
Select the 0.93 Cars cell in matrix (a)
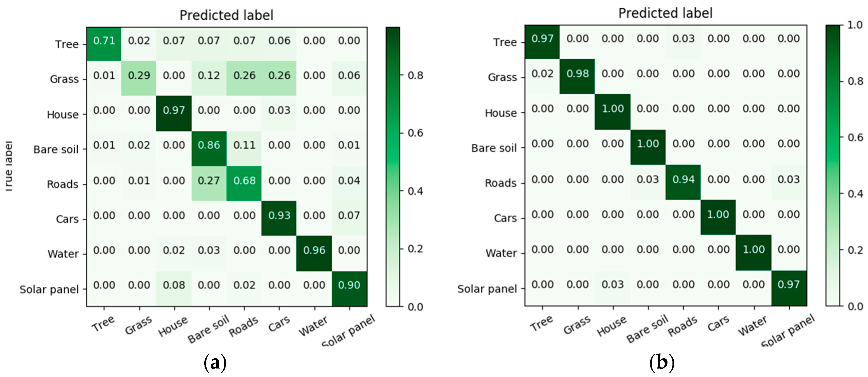[x=279, y=216]
